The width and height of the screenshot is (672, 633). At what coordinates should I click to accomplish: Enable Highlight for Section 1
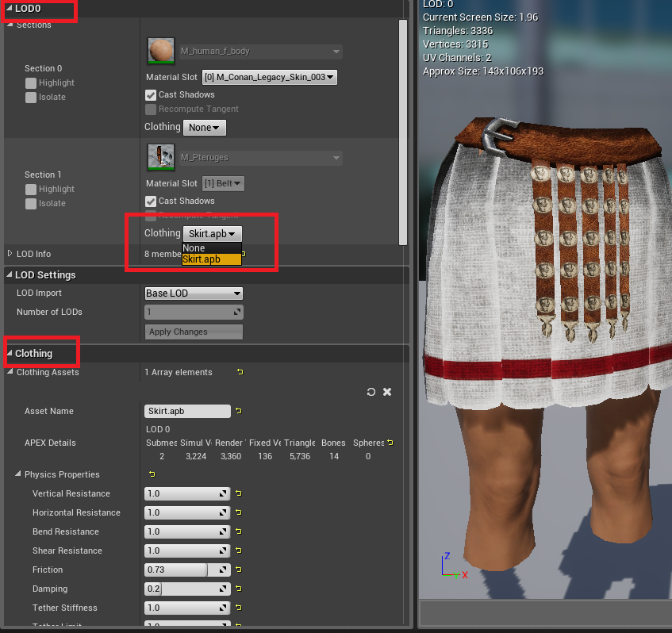coord(30,190)
